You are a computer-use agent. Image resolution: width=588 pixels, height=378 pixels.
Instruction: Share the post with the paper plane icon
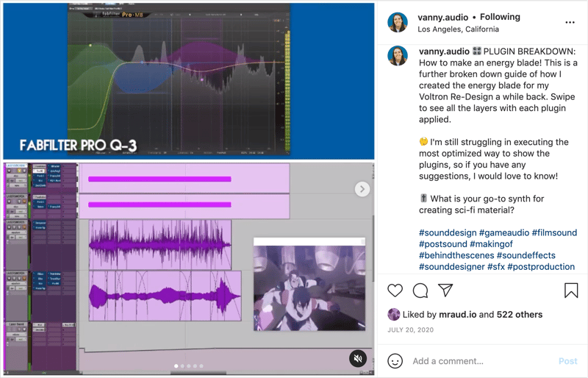click(x=445, y=290)
